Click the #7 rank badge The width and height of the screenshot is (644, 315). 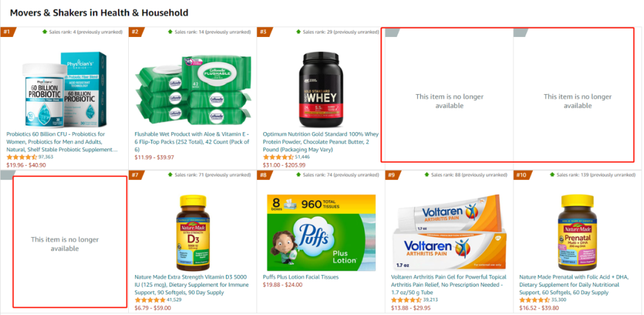(x=136, y=175)
